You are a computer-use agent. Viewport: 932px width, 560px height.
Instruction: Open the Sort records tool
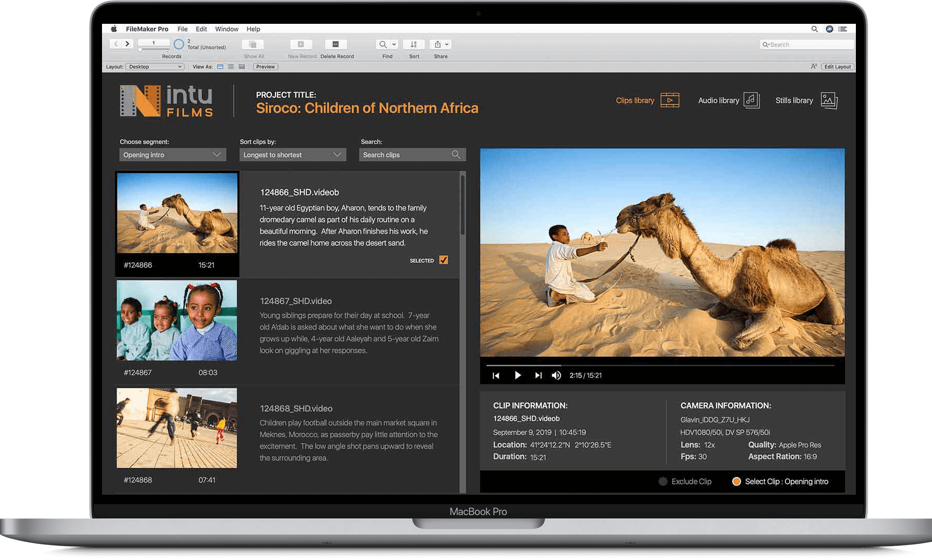click(414, 45)
